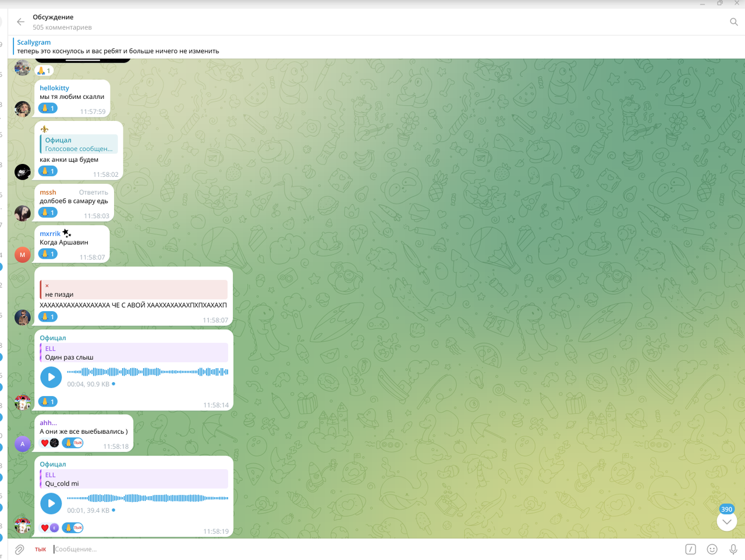745x560 pixels.
Task: Click the 11:58:18 timestamp
Action: tap(116, 447)
